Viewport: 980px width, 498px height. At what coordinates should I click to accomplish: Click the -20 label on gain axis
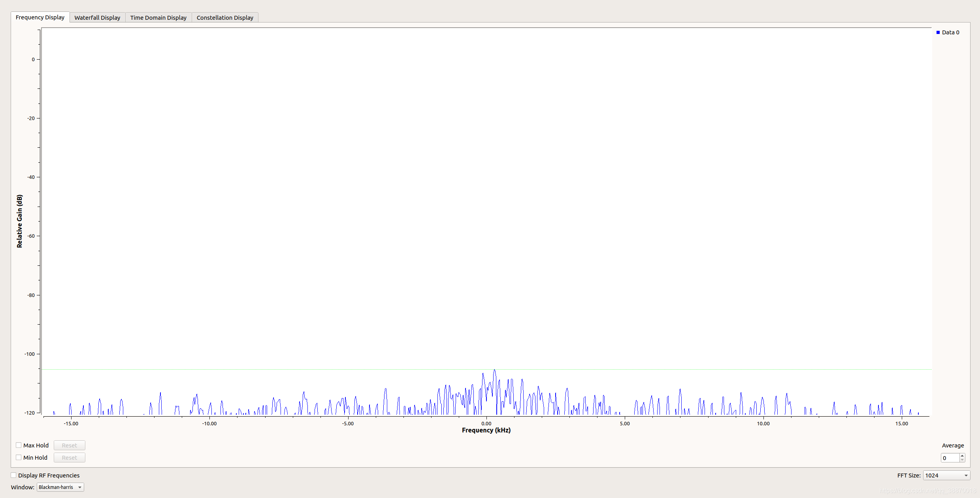pos(31,118)
